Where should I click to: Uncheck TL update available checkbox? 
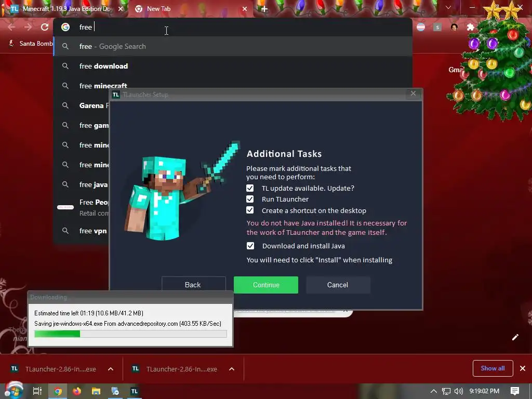[x=250, y=188]
